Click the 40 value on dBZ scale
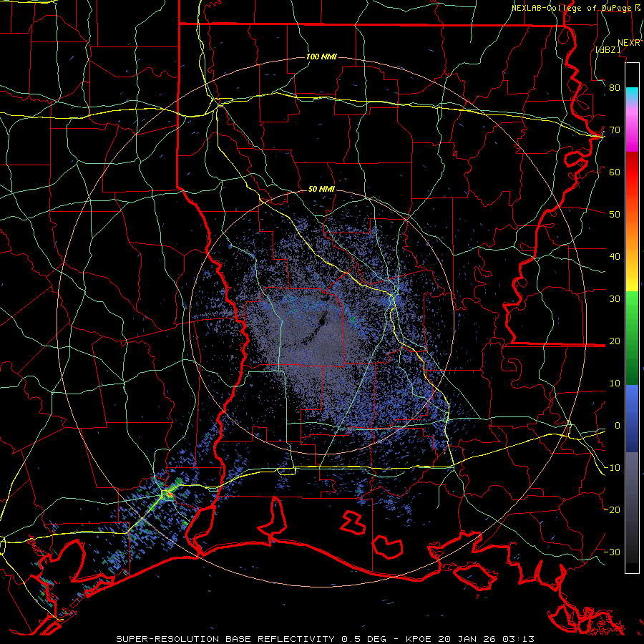Screen dimensions: 644x644 click(x=615, y=257)
